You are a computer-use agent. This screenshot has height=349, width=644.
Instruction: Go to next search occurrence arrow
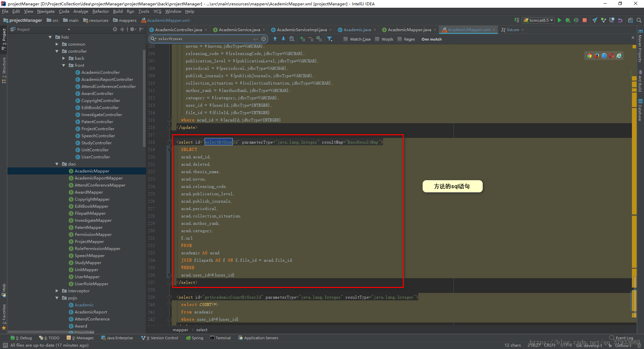pyautogui.click(x=283, y=39)
